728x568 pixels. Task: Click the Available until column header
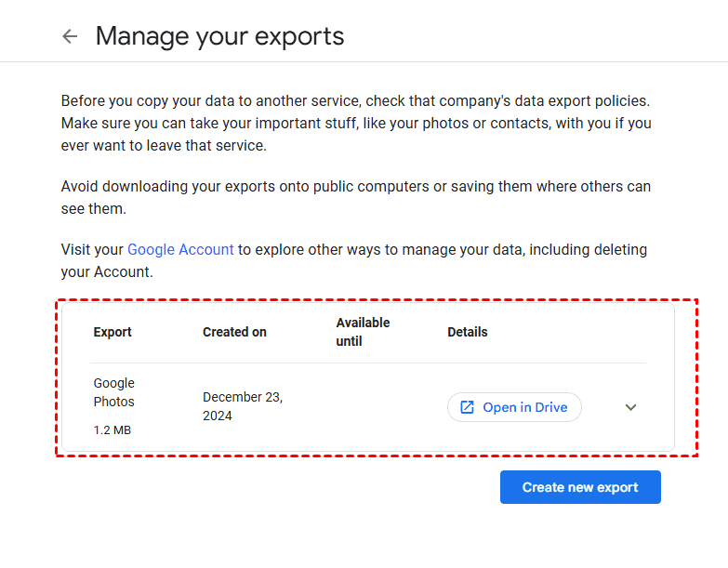(363, 332)
